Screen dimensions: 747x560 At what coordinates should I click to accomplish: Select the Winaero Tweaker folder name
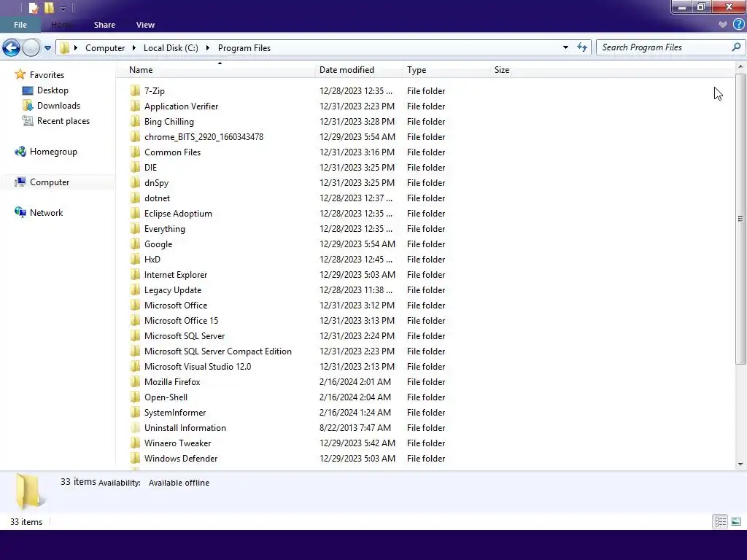177,443
